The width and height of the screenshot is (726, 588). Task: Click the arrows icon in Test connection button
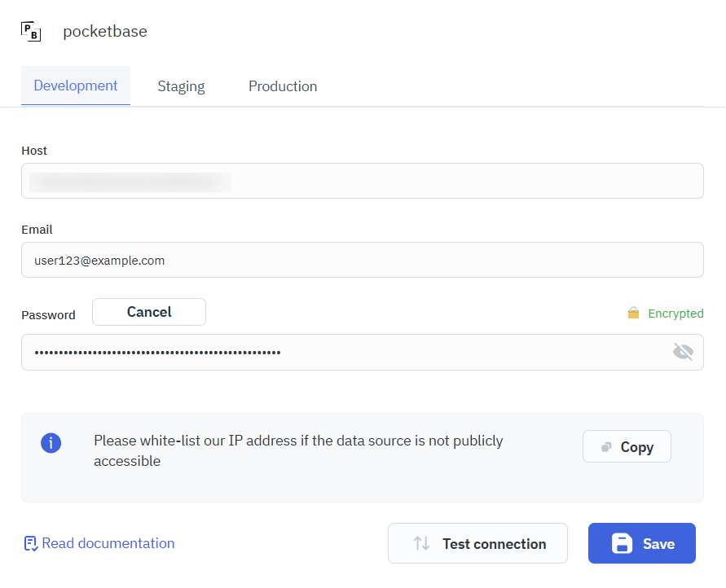point(422,543)
